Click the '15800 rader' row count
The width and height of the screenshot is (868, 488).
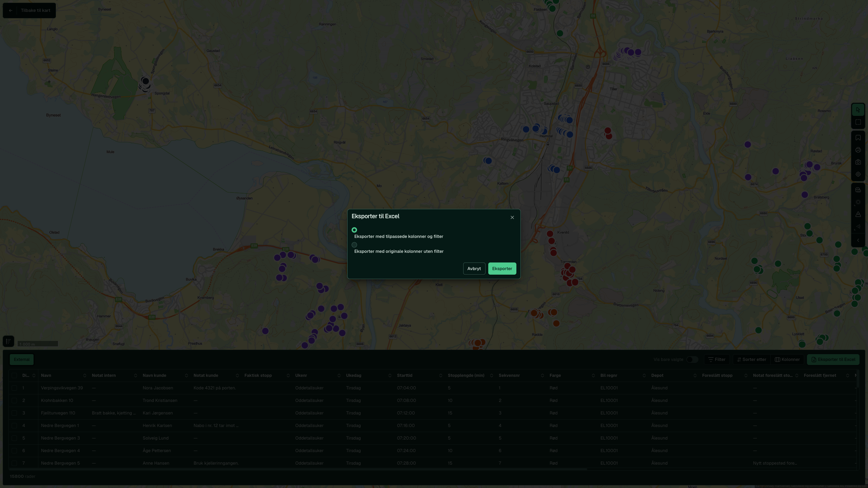(x=22, y=476)
